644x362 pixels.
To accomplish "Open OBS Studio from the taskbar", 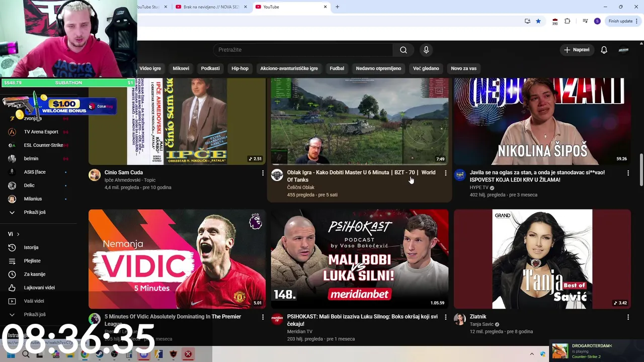I will pyautogui.click(x=114, y=354).
